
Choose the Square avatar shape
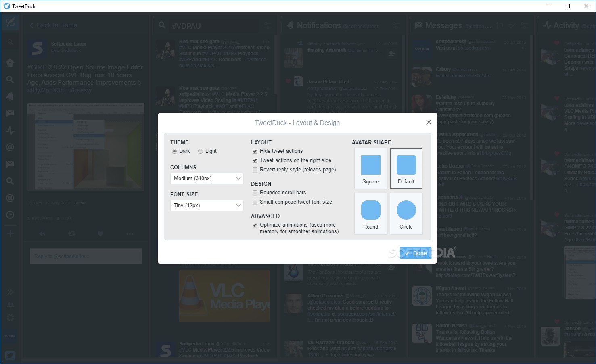[371, 168]
